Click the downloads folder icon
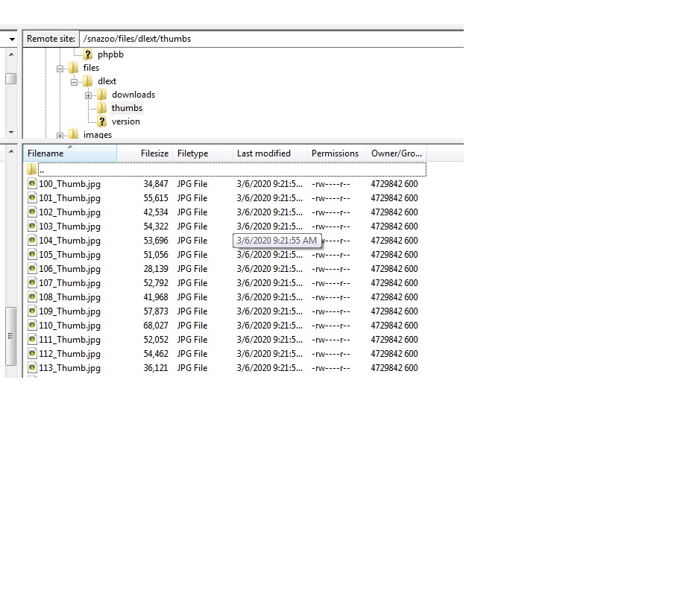Image resolution: width=700 pixels, height=596 pixels. point(102,95)
